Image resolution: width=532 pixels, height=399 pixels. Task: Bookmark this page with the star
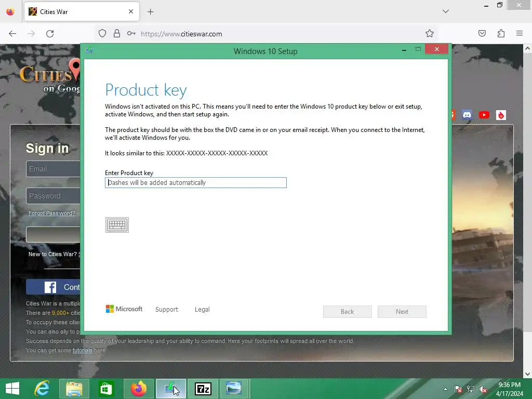click(430, 33)
